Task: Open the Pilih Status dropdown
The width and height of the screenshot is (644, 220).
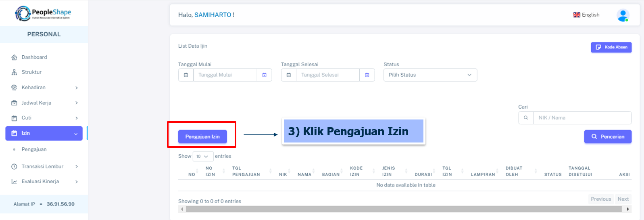Action: coord(430,75)
